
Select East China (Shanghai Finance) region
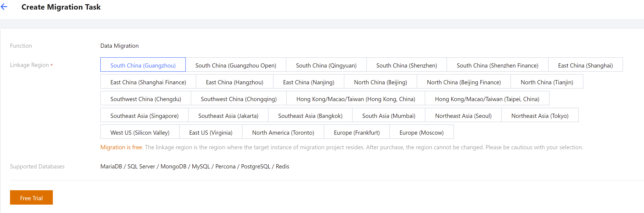(x=148, y=82)
